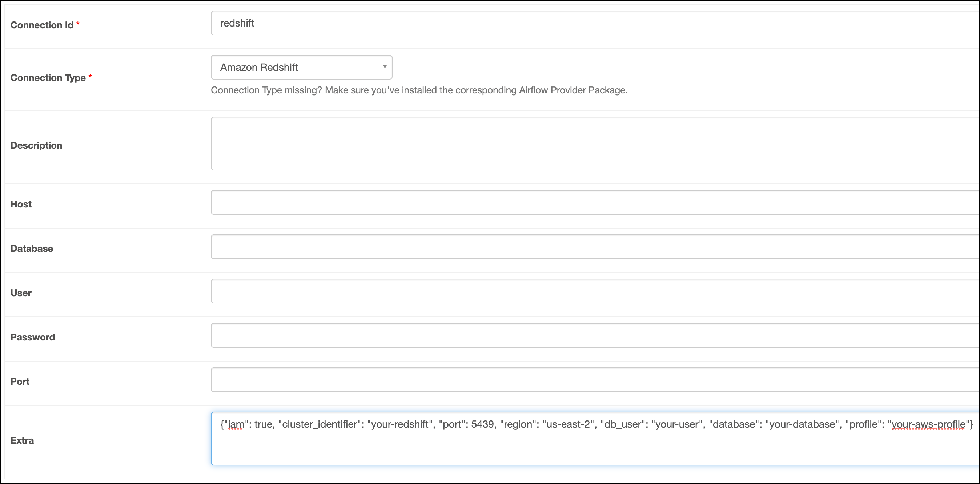
Task: Click the Database label
Action: click(x=32, y=249)
